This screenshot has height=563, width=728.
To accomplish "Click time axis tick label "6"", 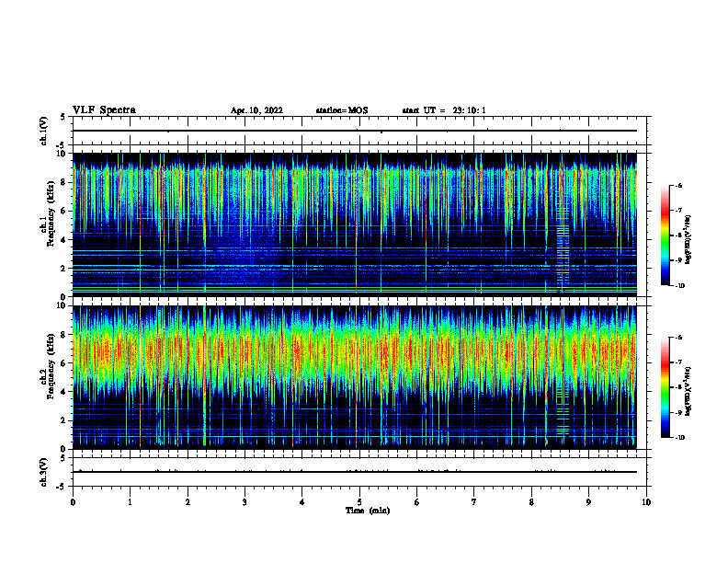I will (x=417, y=502).
